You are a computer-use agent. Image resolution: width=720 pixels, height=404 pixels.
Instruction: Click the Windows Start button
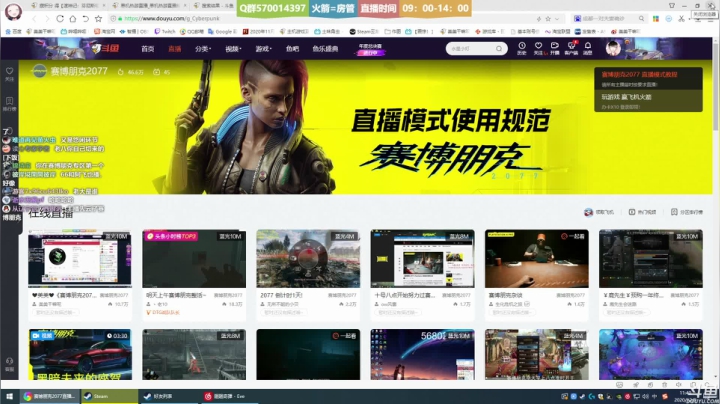[10, 396]
